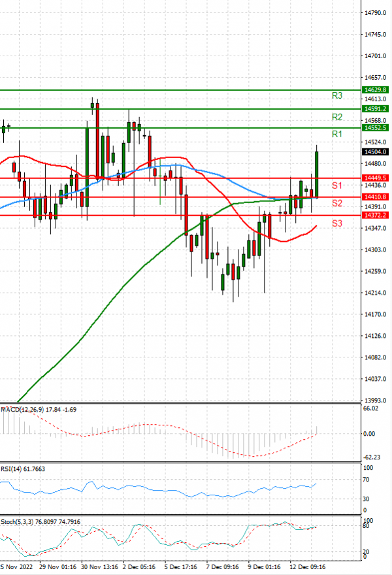Click the S1 support label
This screenshot has width=392, height=575.
point(336,186)
